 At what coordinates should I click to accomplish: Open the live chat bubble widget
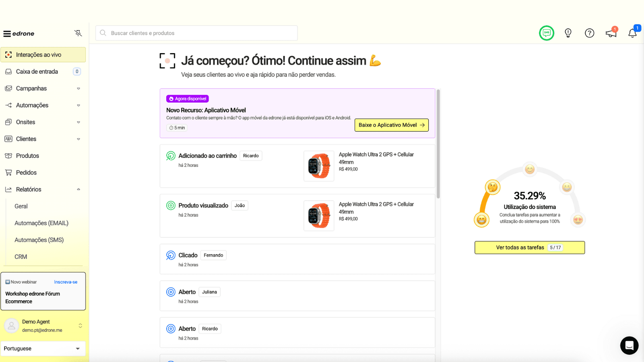pos(629,346)
